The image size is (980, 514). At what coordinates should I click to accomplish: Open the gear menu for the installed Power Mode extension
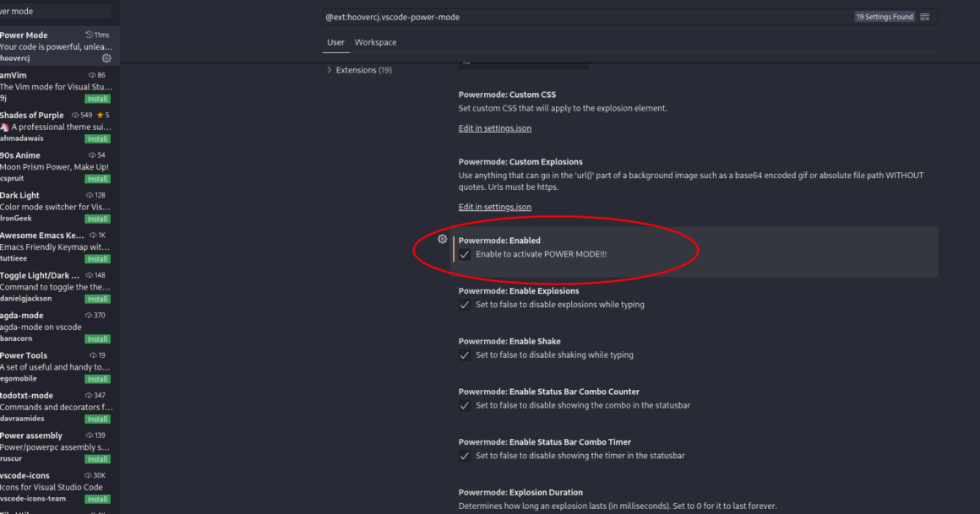click(106, 57)
